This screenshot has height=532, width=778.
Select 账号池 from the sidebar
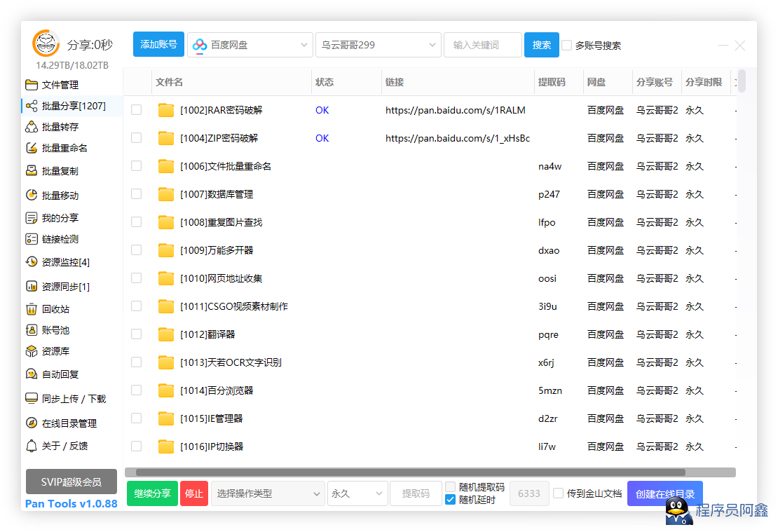click(55, 330)
